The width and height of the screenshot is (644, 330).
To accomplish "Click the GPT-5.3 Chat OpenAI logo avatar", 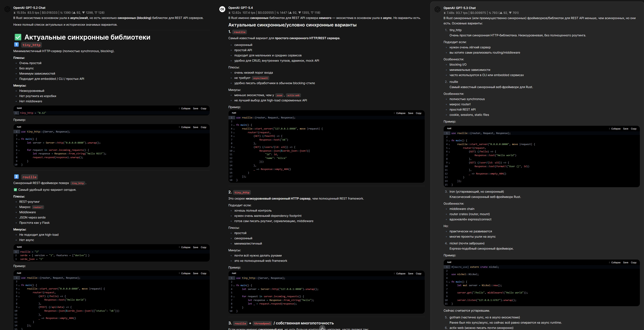I will click(x=437, y=10).
